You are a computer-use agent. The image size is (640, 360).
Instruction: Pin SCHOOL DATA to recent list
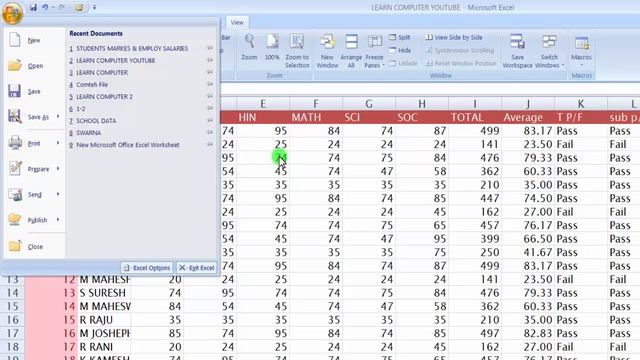pos(210,121)
